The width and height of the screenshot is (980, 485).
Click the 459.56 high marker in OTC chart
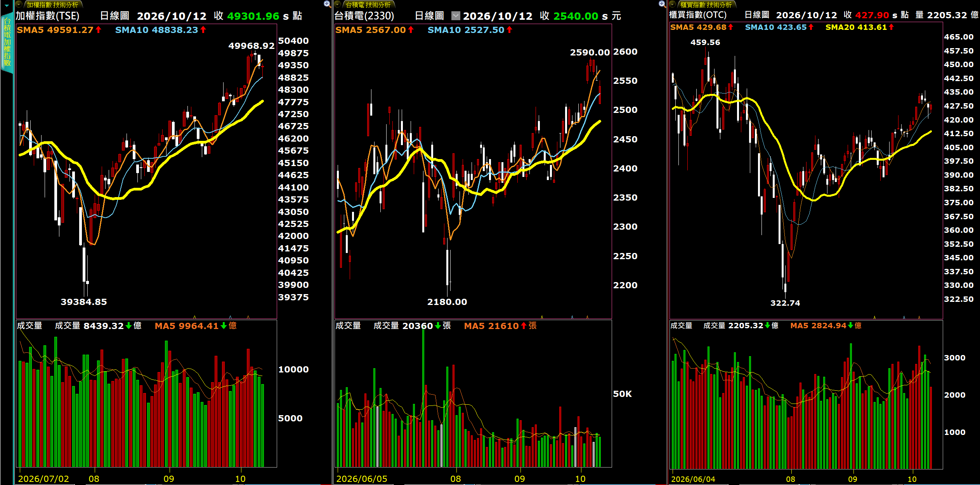(705, 42)
